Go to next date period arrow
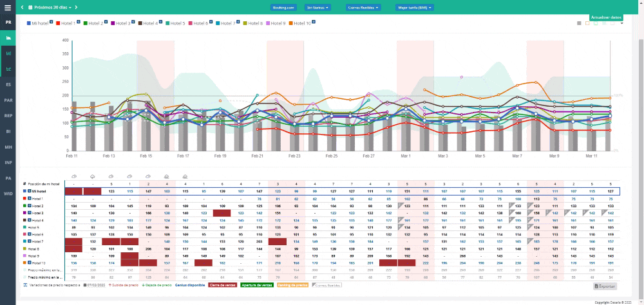The image size is (644, 305). [x=77, y=7]
